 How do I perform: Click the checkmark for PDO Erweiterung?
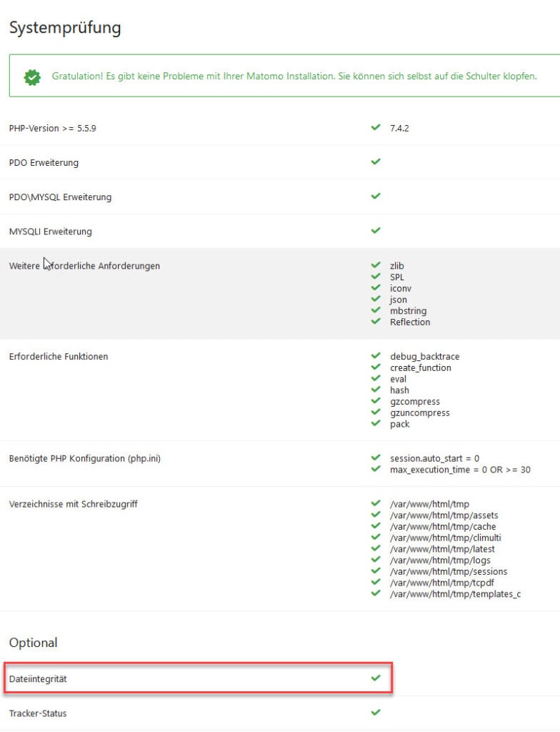click(x=376, y=162)
